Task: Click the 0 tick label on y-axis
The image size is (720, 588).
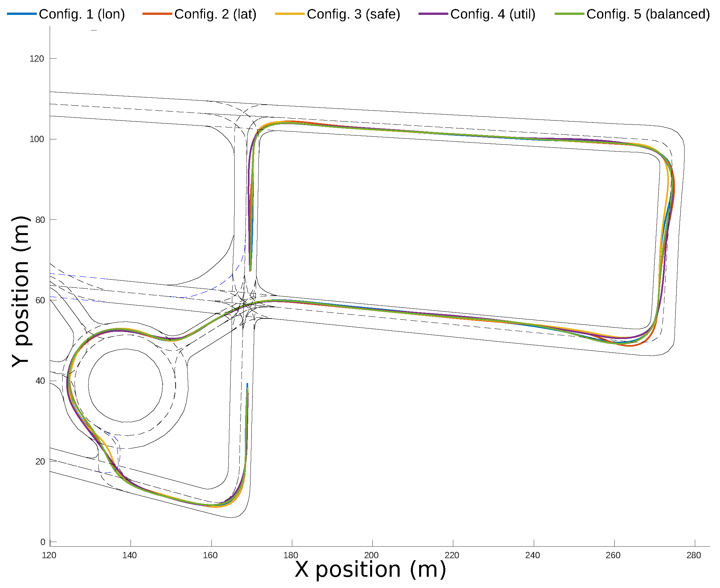Action: pyautogui.click(x=43, y=542)
